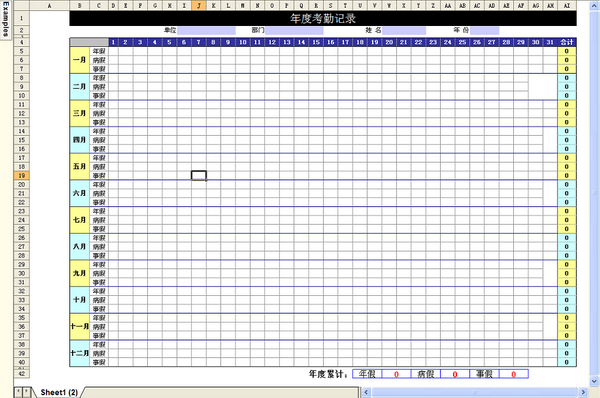The height and width of the screenshot is (398, 600).
Task: Select the 十月 month cell
Action: click(x=80, y=300)
